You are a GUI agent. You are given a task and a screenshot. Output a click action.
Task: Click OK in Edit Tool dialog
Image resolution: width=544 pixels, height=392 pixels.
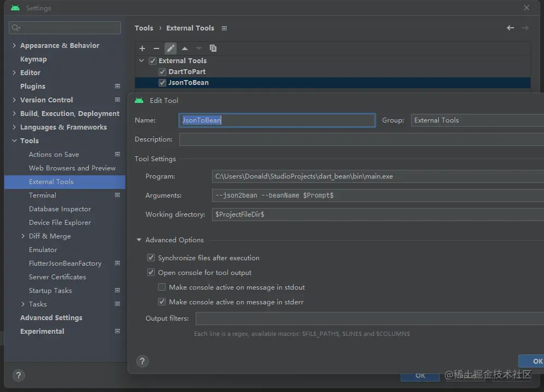[531, 361]
